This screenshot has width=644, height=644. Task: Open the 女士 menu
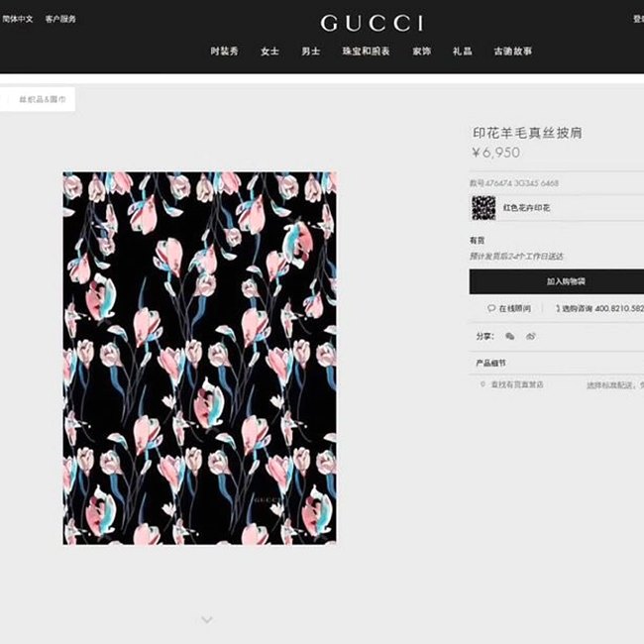pyautogui.click(x=269, y=52)
